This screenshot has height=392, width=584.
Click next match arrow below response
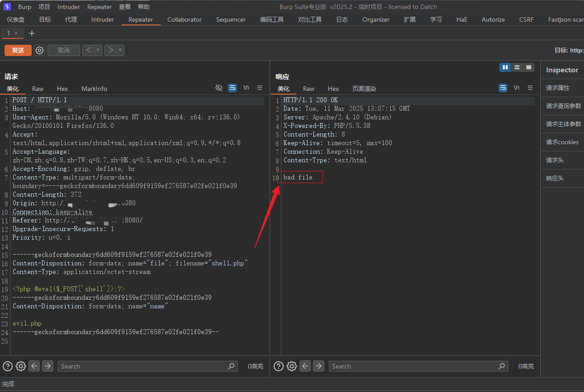tap(318, 366)
